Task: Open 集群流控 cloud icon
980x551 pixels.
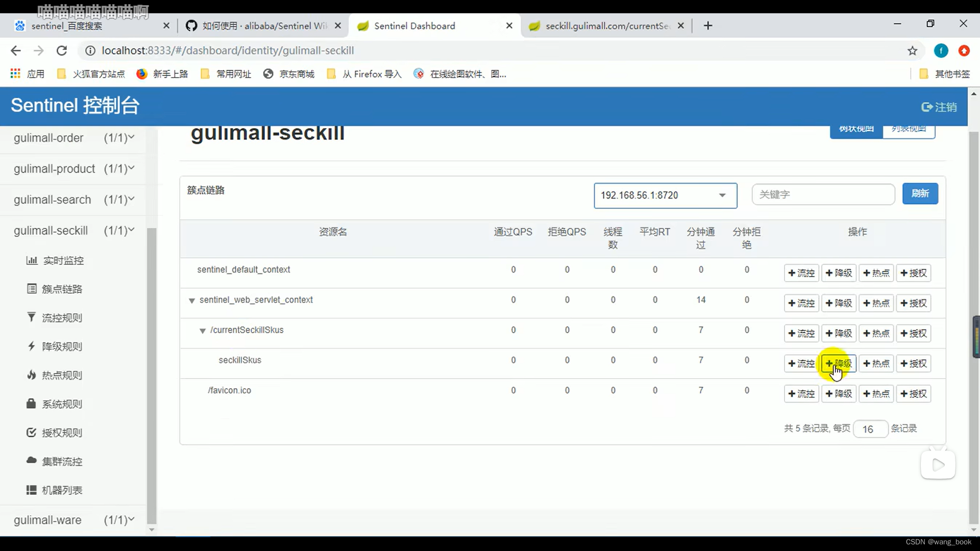Action: 32,461
